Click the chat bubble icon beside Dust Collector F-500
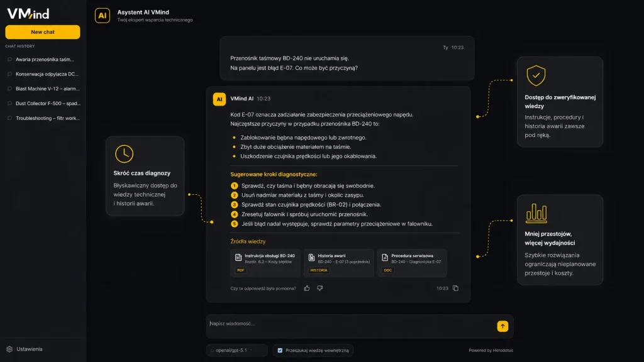Viewport: 644px width, 362px height. 10,104
